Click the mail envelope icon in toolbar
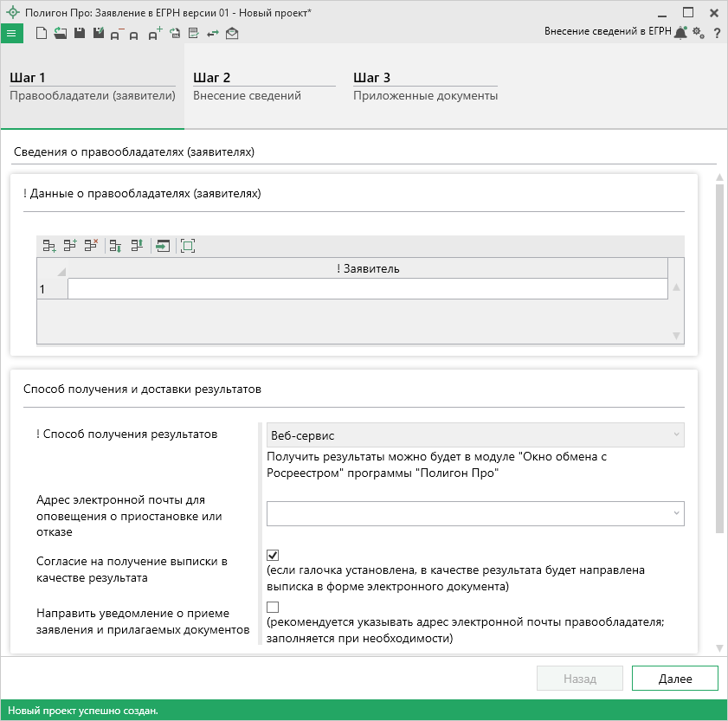This screenshot has width=728, height=721. [232, 34]
